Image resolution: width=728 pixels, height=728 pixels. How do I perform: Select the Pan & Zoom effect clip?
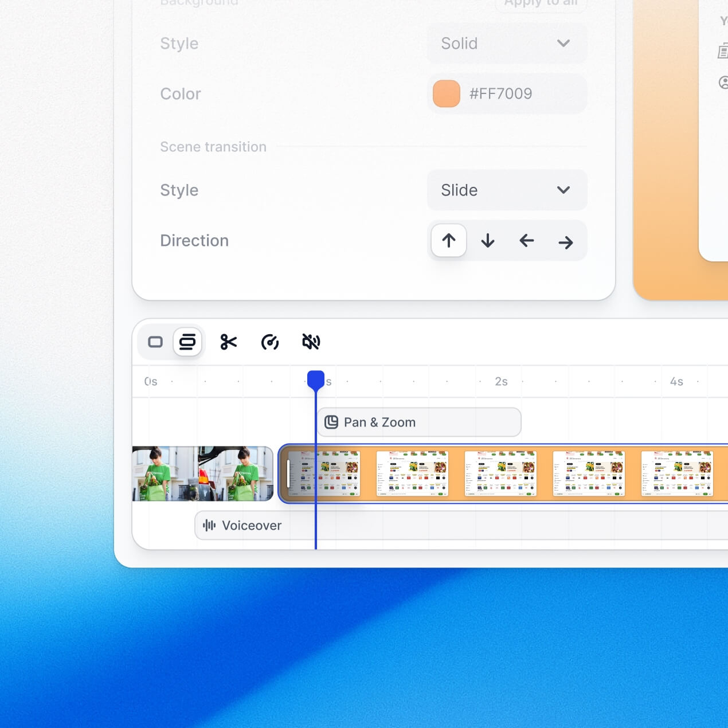419,422
